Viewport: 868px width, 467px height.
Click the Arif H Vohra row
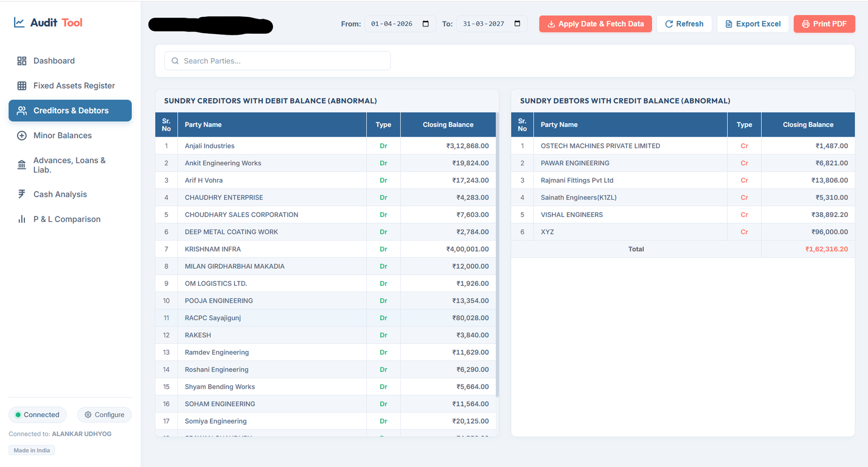(x=325, y=180)
